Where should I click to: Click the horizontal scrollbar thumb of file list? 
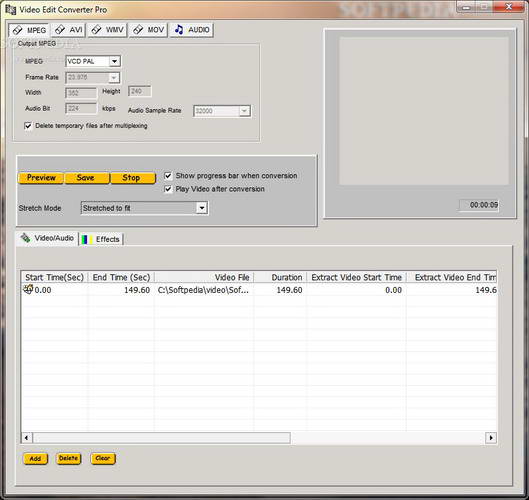click(162, 438)
